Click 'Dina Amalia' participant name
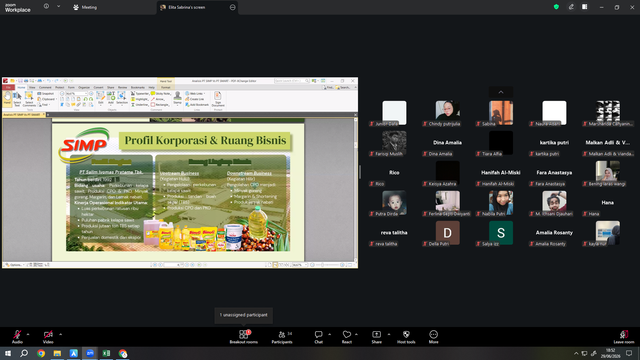 coord(447,142)
